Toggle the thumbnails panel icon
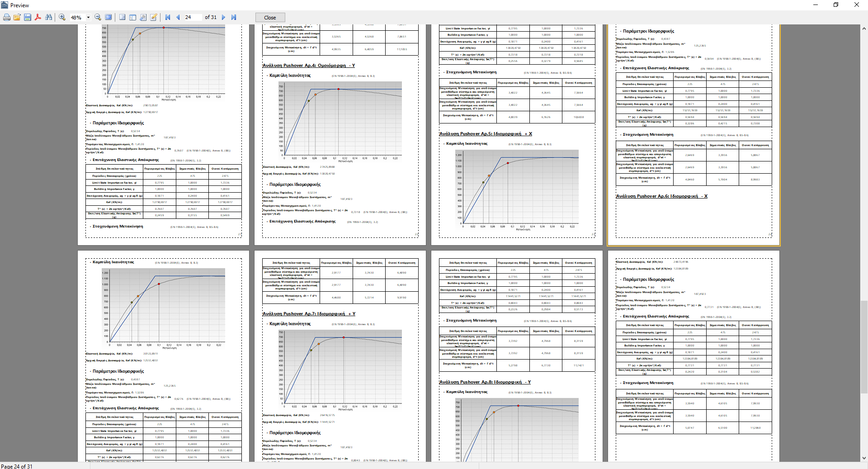Image resolution: width=868 pixels, height=469 pixels. [x=132, y=17]
